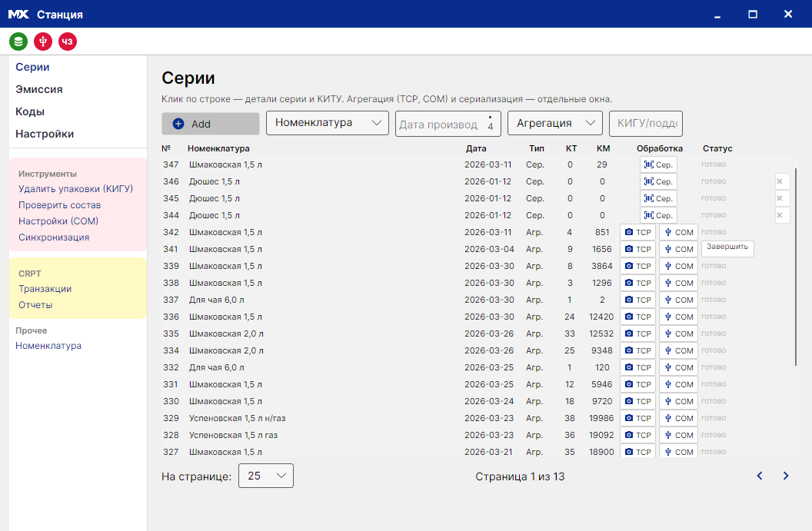Screen dimensions: 812x531
Task: Open Настройки (COM) tool link
Action: point(58,221)
